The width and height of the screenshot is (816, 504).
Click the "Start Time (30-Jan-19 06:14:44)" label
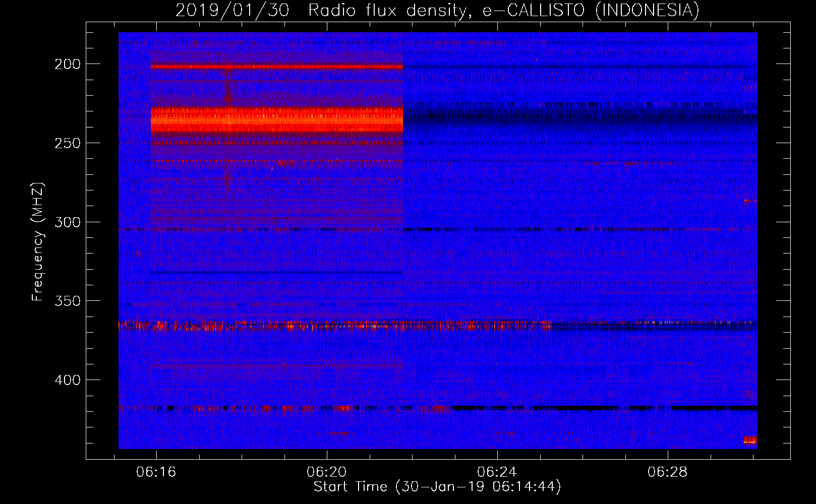click(x=437, y=487)
